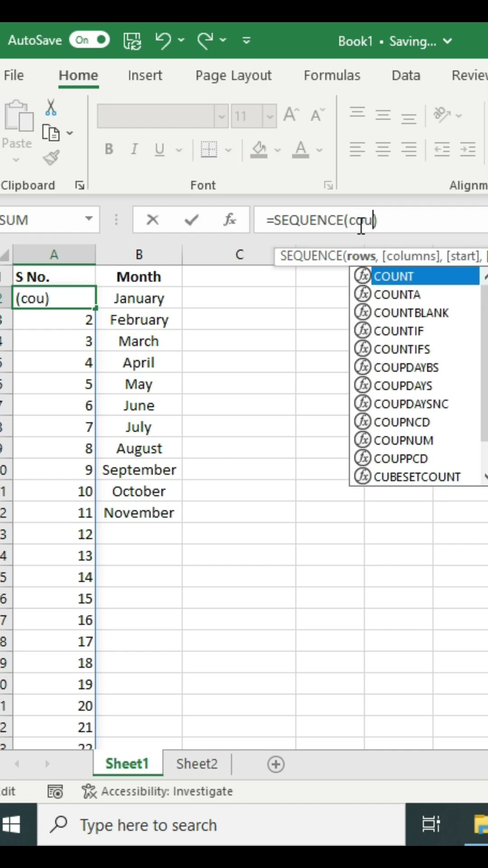Confirm formula with checkmark button
Screen dimensions: 488x868
(192, 220)
